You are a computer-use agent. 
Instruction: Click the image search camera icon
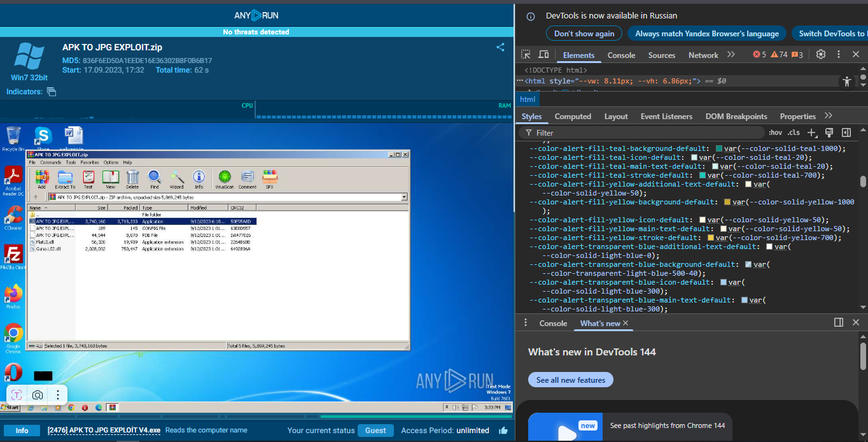(38, 395)
